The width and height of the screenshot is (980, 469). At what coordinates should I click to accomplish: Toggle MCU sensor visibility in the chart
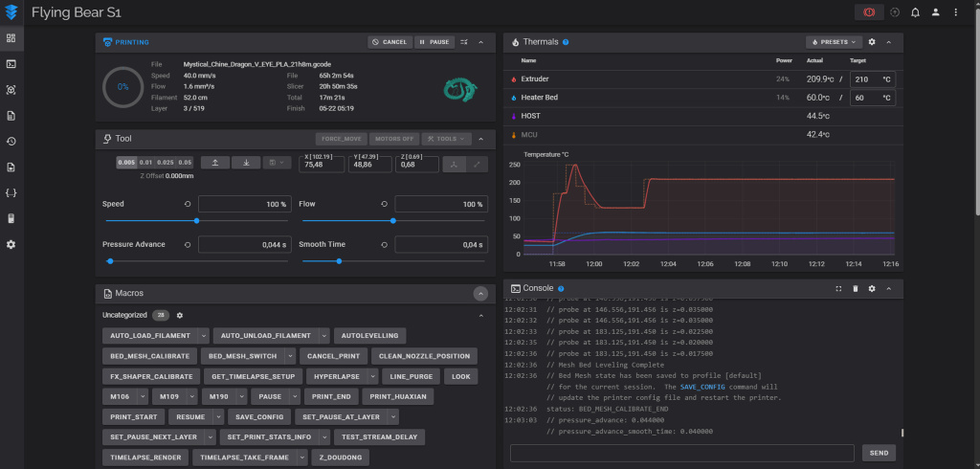click(x=513, y=135)
